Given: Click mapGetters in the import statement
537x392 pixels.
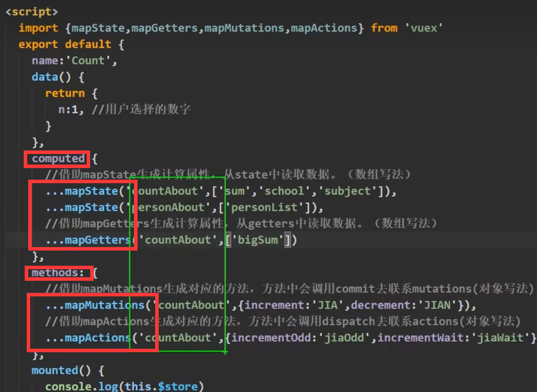Looking at the screenshot, I should pyautogui.click(x=164, y=28).
